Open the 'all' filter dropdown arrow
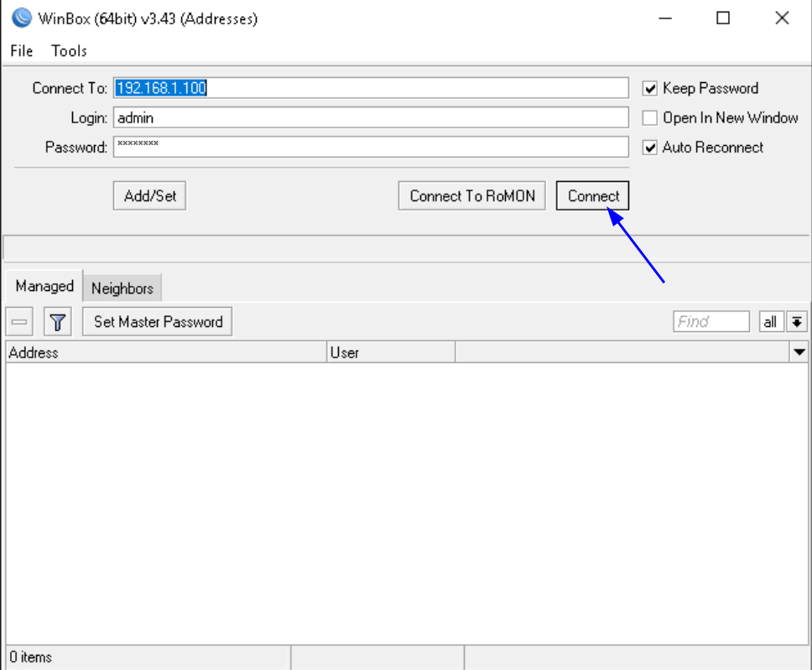 (798, 321)
